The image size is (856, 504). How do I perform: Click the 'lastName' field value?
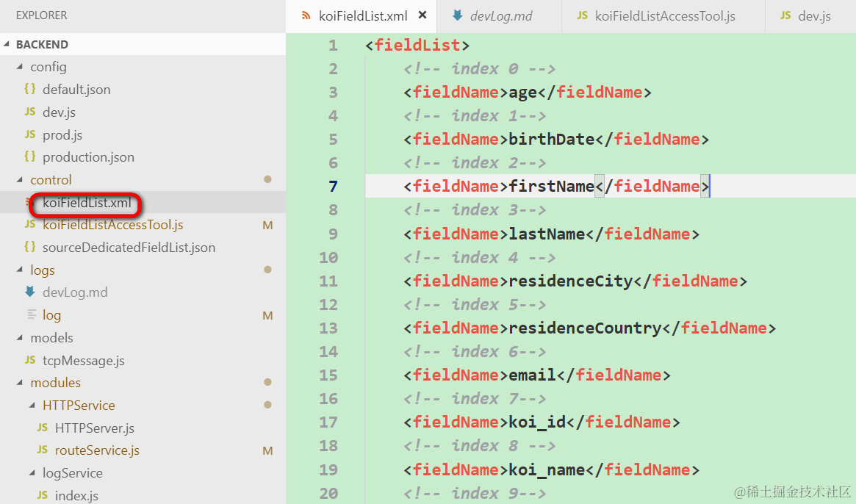coord(547,234)
